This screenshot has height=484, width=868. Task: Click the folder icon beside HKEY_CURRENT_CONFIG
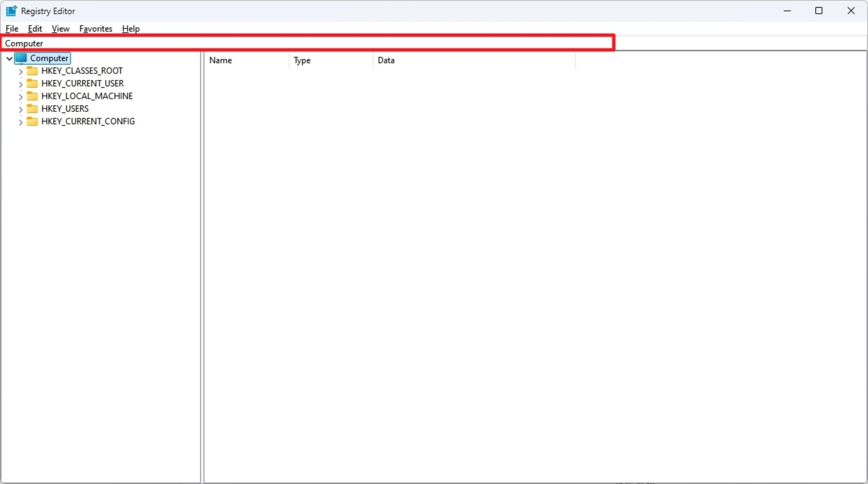tap(32, 121)
